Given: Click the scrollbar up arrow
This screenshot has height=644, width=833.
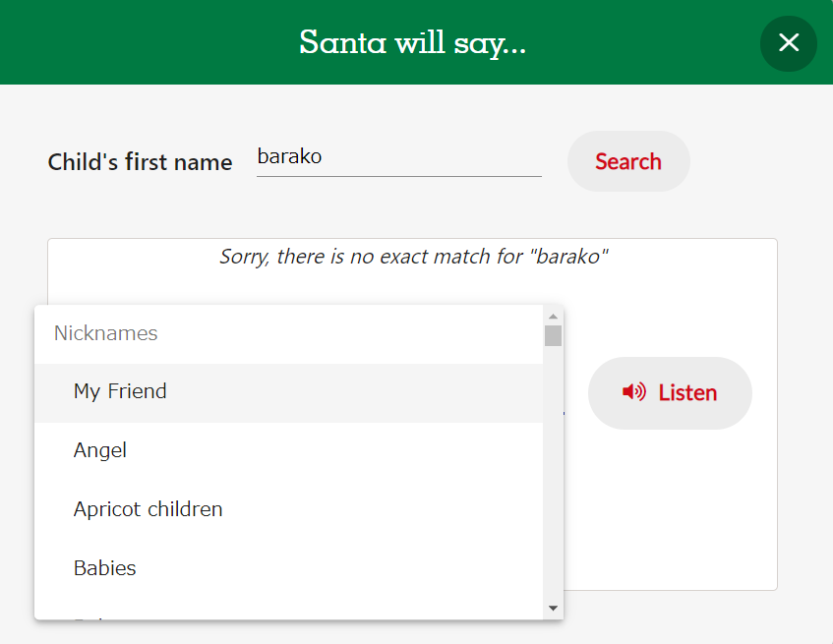Looking at the screenshot, I should tap(553, 316).
